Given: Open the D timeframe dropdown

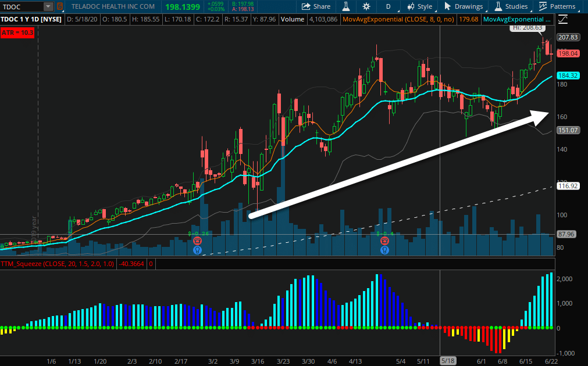Looking at the screenshot, I should click(x=389, y=6).
